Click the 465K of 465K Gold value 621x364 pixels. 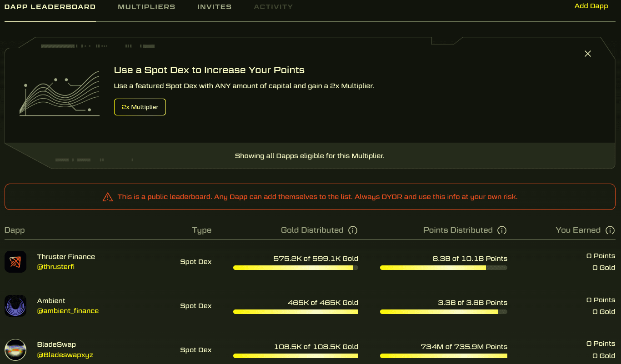point(323,303)
